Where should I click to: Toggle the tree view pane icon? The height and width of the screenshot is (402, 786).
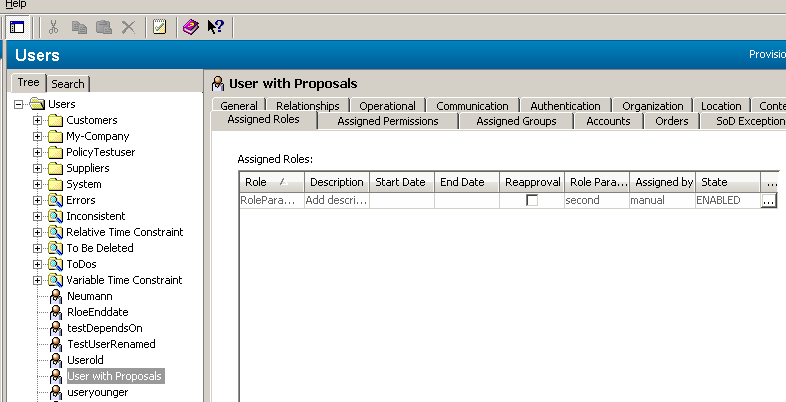(x=17, y=27)
